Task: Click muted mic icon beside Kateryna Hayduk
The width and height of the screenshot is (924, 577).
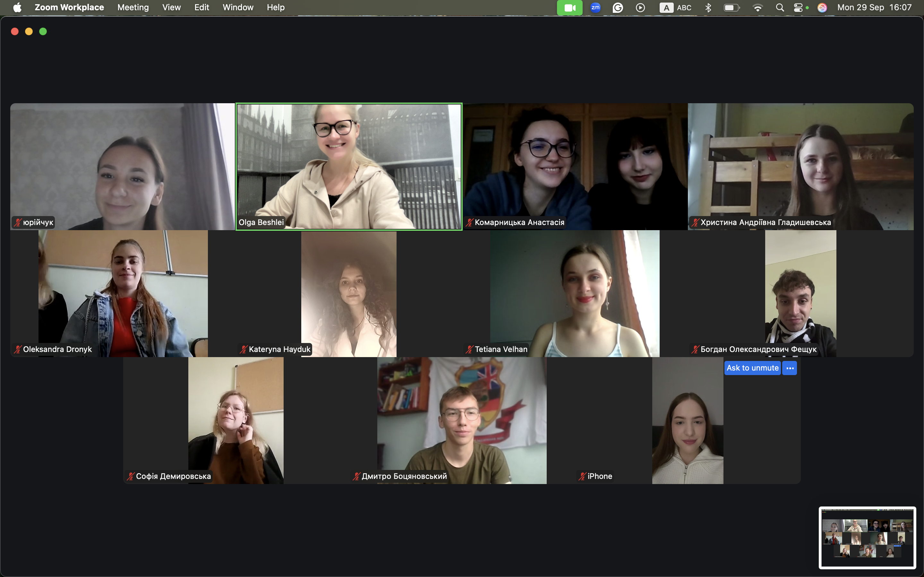Action: coord(243,349)
